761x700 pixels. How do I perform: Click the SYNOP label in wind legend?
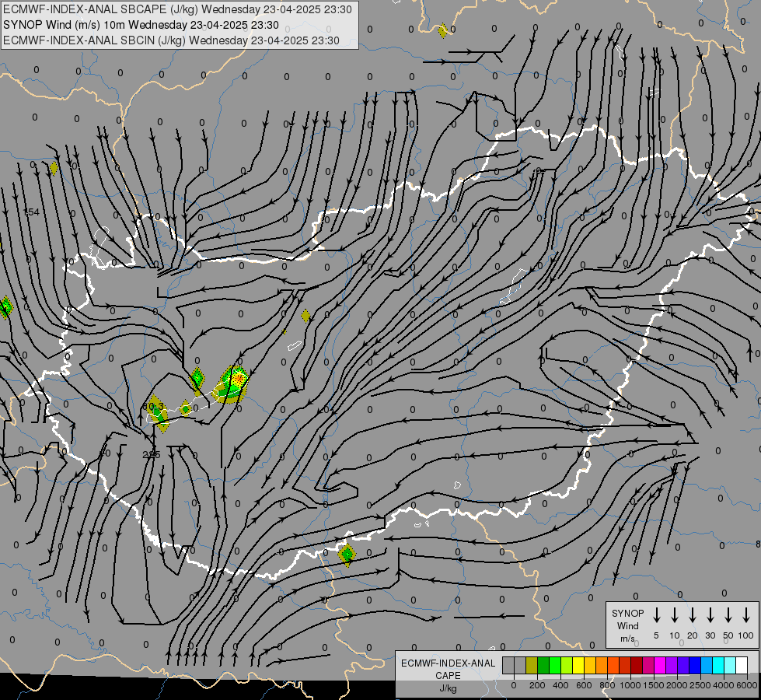click(x=627, y=613)
